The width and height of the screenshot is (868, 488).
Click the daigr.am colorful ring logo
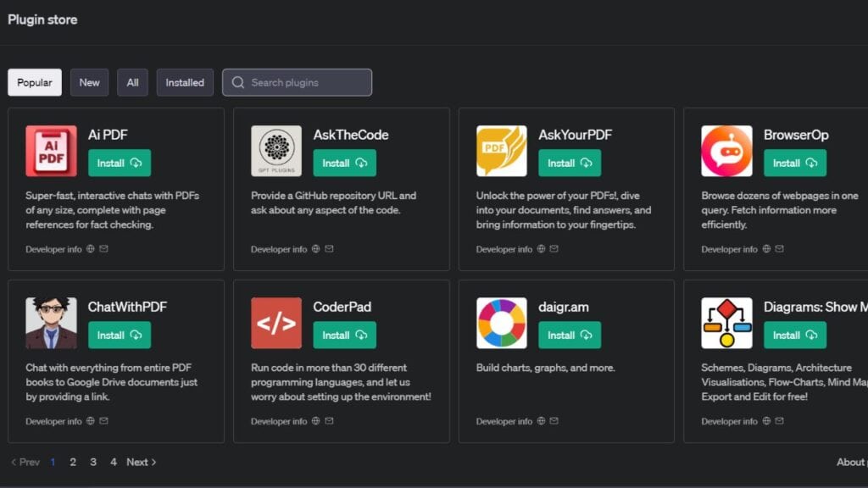(x=502, y=323)
